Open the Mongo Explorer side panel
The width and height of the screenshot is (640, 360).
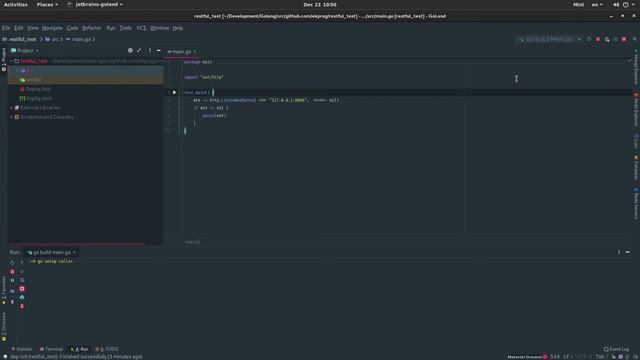(x=636, y=67)
